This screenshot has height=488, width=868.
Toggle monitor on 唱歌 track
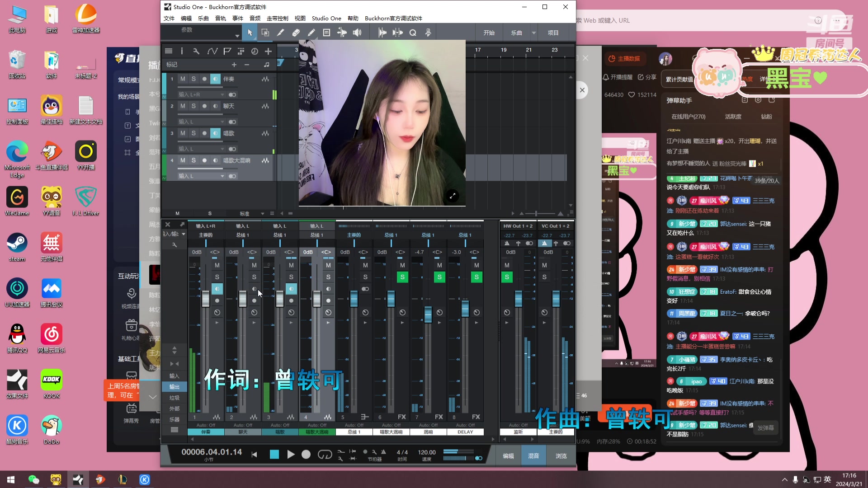[x=215, y=133]
